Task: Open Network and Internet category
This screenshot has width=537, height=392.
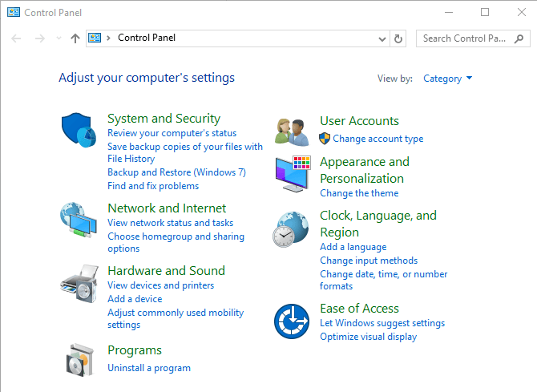Action: point(167,208)
